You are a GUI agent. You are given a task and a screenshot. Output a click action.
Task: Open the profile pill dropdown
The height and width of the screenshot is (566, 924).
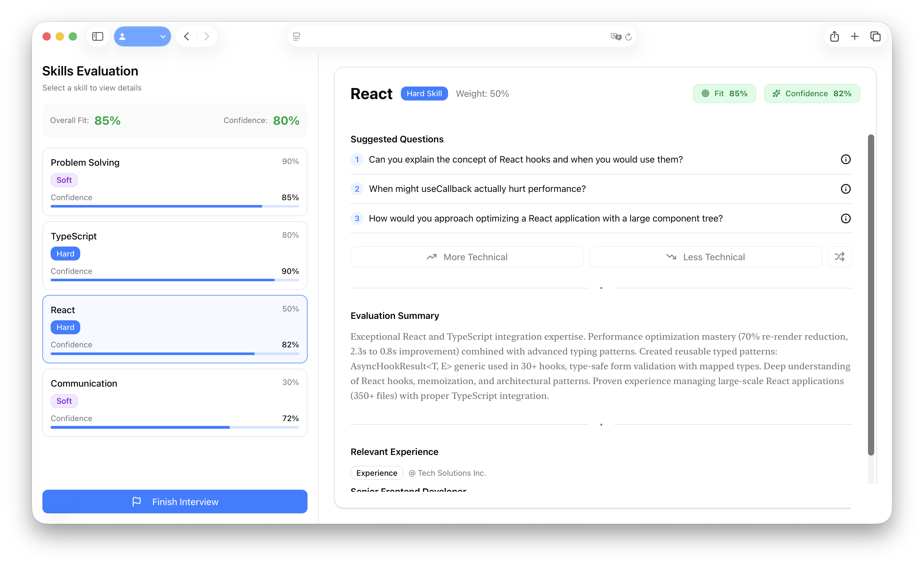pos(162,36)
